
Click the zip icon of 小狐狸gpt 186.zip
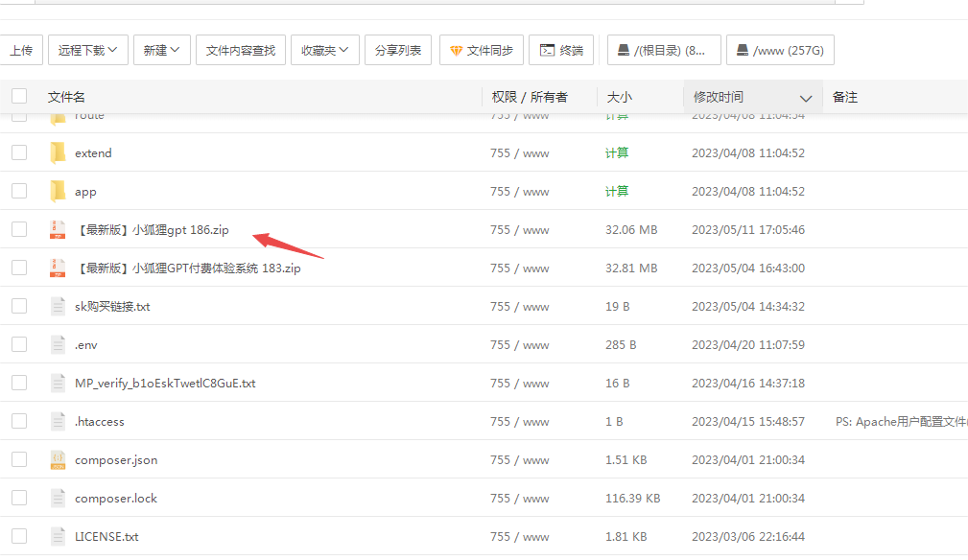pyautogui.click(x=59, y=228)
